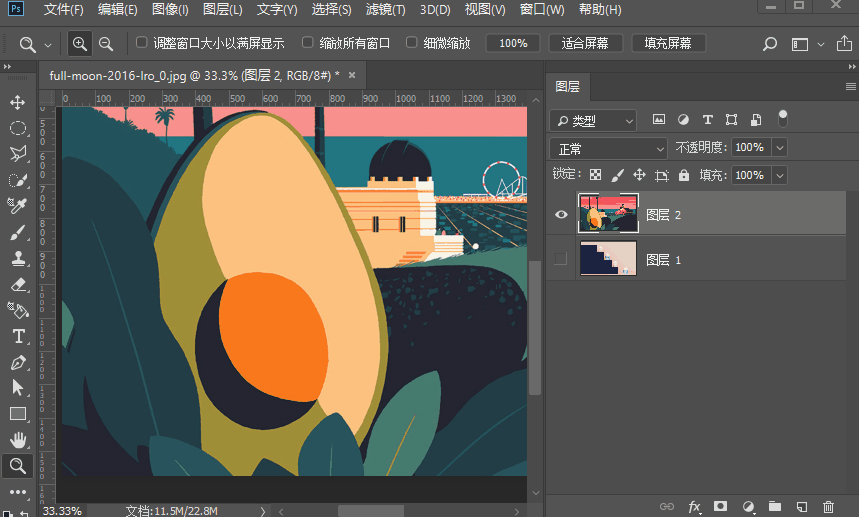Open the extra tools ellipsis menu
The image size is (859, 517).
pyautogui.click(x=18, y=492)
